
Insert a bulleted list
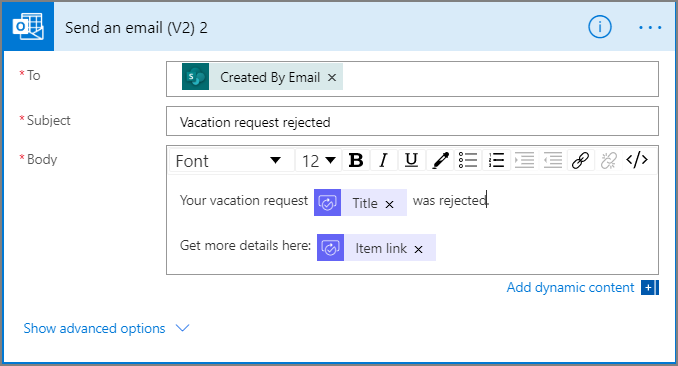click(468, 161)
